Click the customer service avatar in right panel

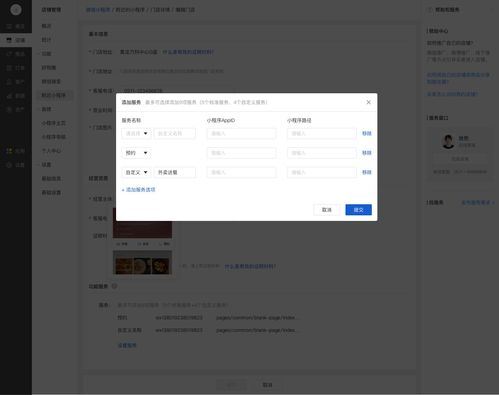tap(448, 141)
